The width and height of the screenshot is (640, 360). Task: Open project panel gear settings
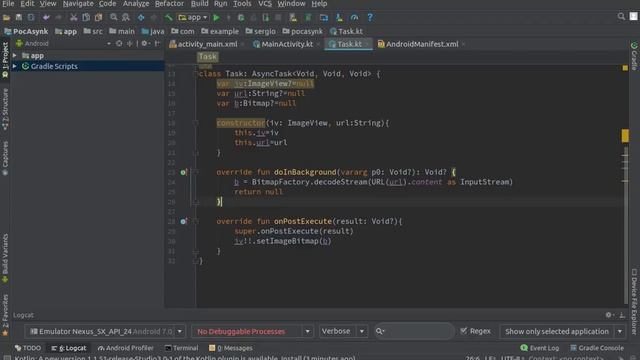[144, 43]
